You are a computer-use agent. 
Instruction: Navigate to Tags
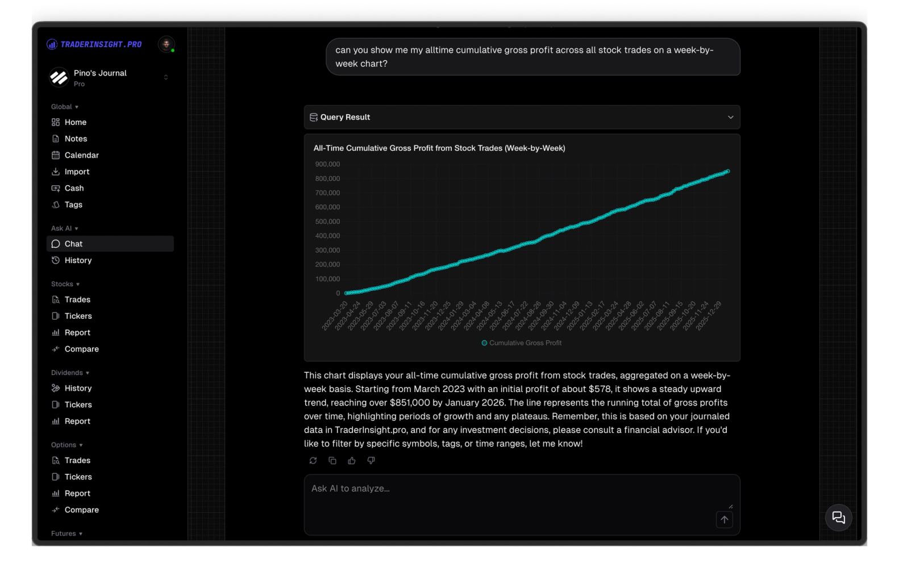(110, 205)
